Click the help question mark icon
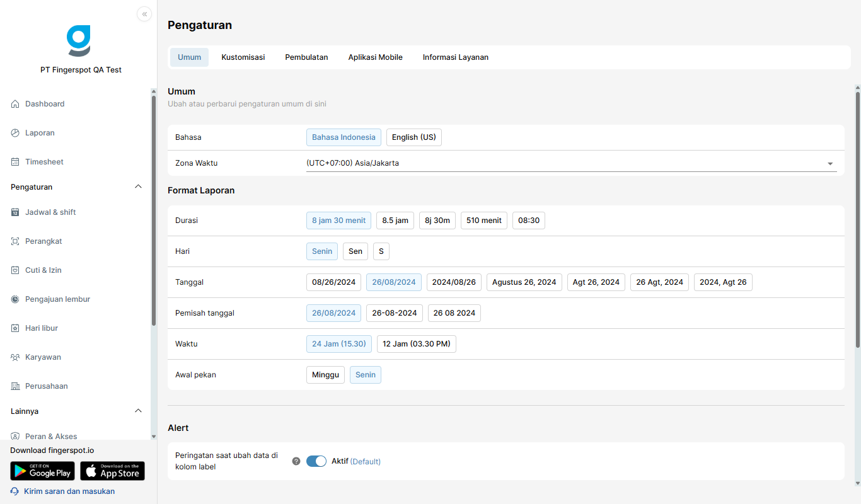Image resolution: width=861 pixels, height=504 pixels. coord(296,461)
